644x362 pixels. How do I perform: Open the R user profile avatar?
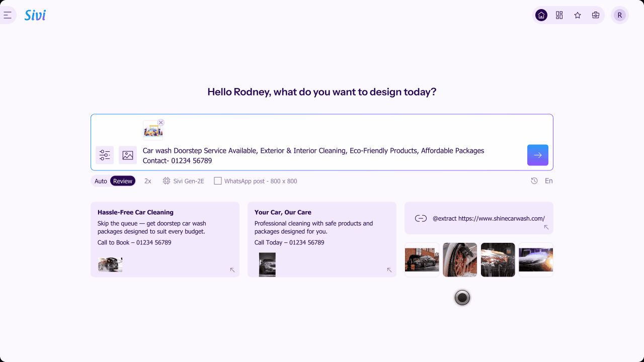620,15
